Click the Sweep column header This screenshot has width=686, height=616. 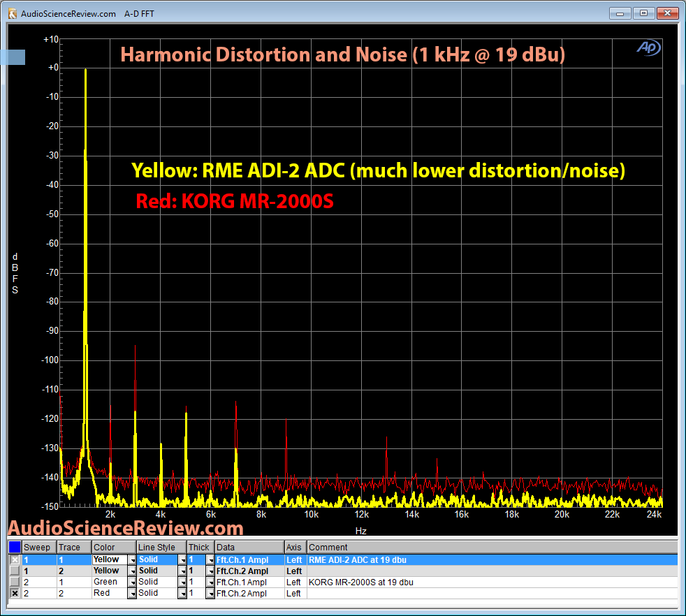39,548
